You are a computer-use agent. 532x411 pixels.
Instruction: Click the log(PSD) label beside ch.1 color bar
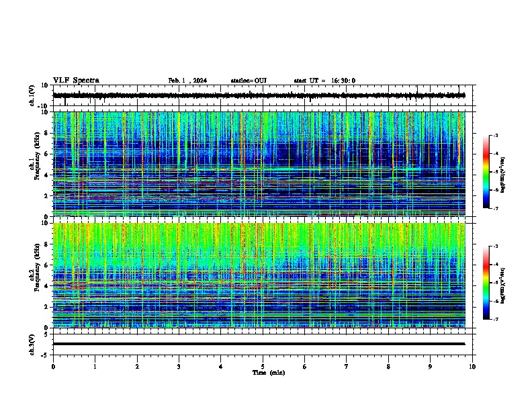coord(503,175)
